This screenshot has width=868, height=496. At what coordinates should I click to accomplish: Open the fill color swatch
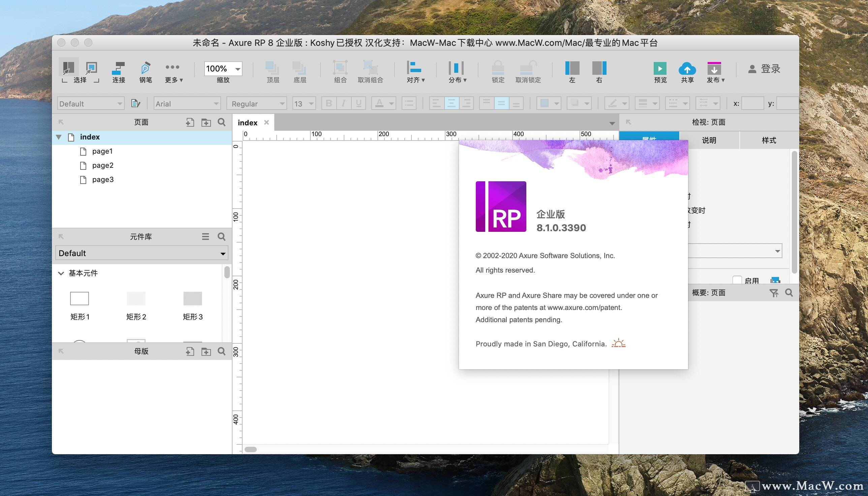pos(549,103)
